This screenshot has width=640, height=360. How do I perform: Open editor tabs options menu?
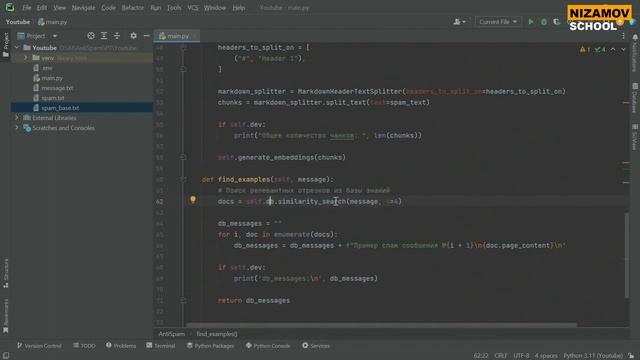[x=623, y=36]
